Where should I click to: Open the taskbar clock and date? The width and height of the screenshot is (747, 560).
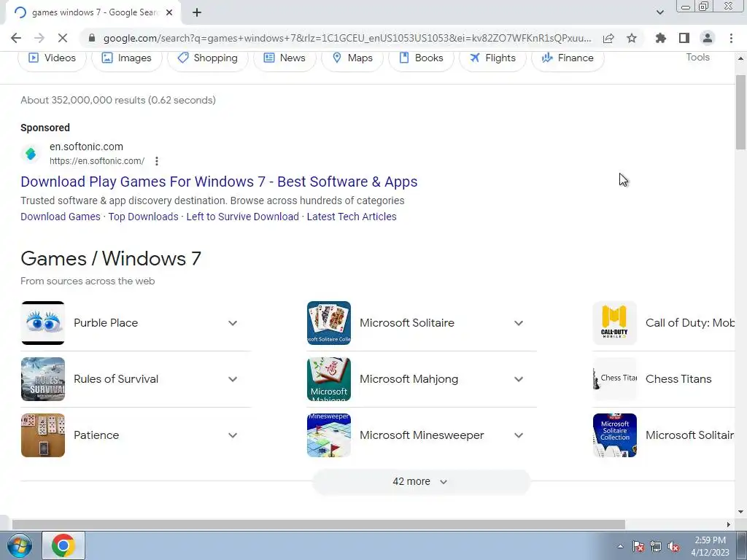pos(710,546)
